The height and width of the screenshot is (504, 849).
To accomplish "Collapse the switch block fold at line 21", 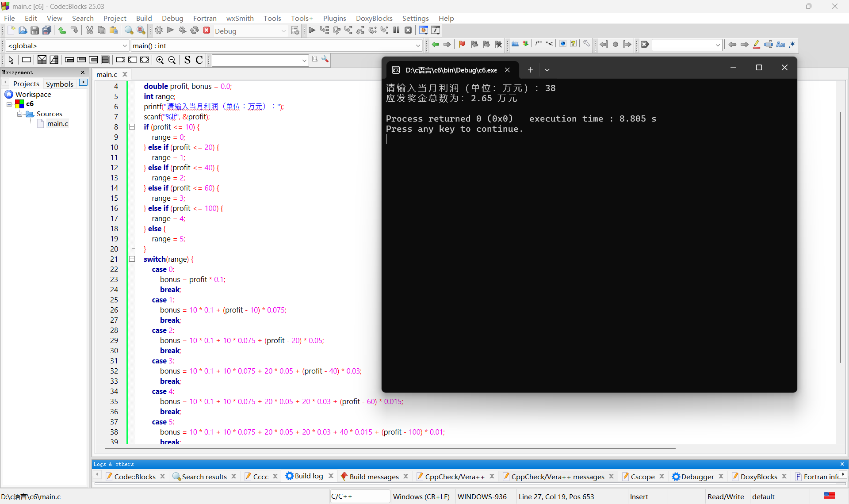I will [132, 259].
